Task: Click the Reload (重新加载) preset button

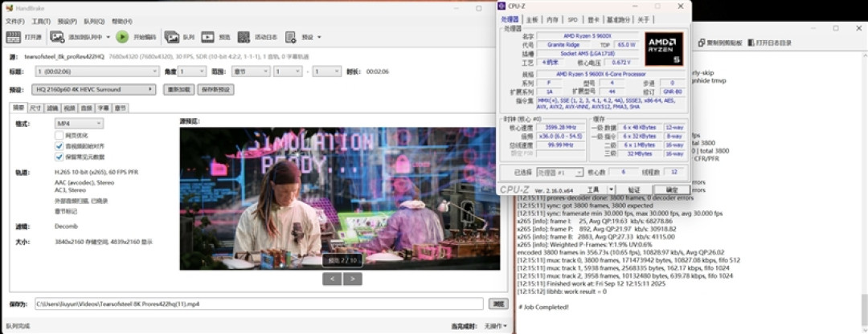Action: click(x=178, y=89)
